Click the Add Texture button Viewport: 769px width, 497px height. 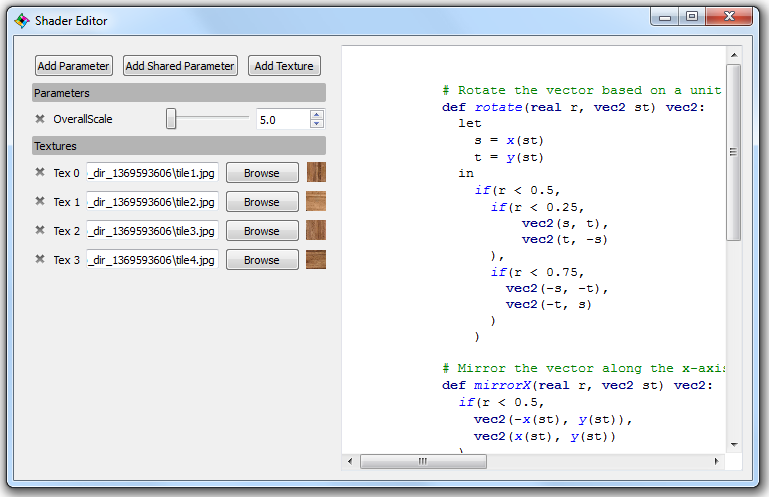[284, 66]
